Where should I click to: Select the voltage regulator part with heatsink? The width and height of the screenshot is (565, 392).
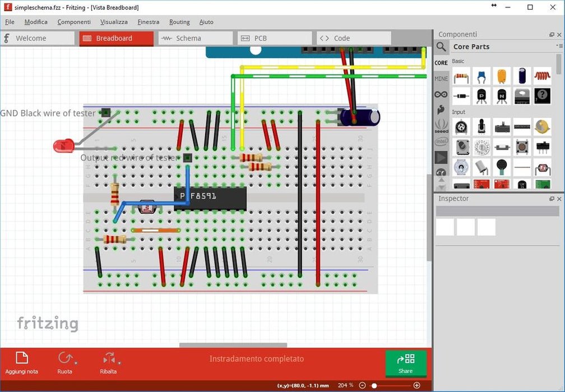[522, 96]
